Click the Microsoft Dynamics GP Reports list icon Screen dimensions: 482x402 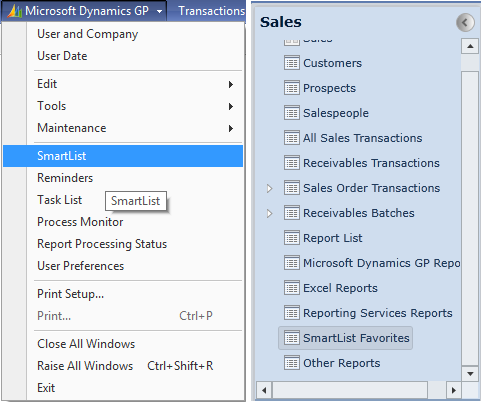point(292,263)
